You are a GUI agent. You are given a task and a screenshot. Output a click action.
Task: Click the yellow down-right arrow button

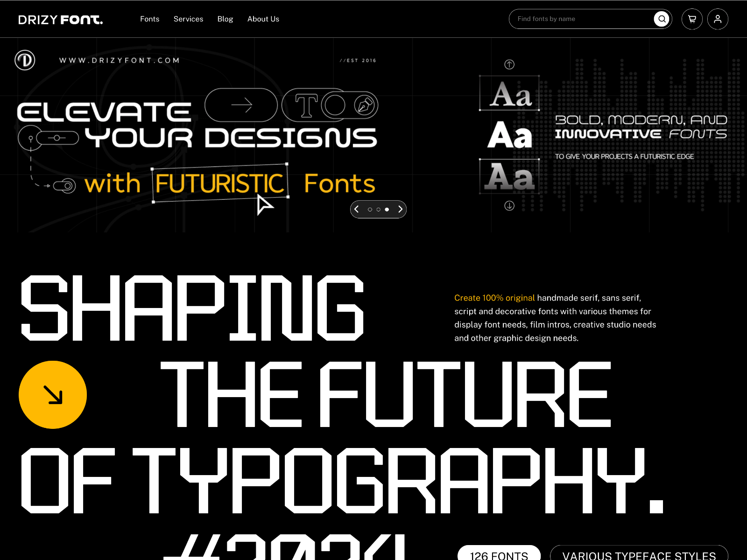click(x=53, y=395)
